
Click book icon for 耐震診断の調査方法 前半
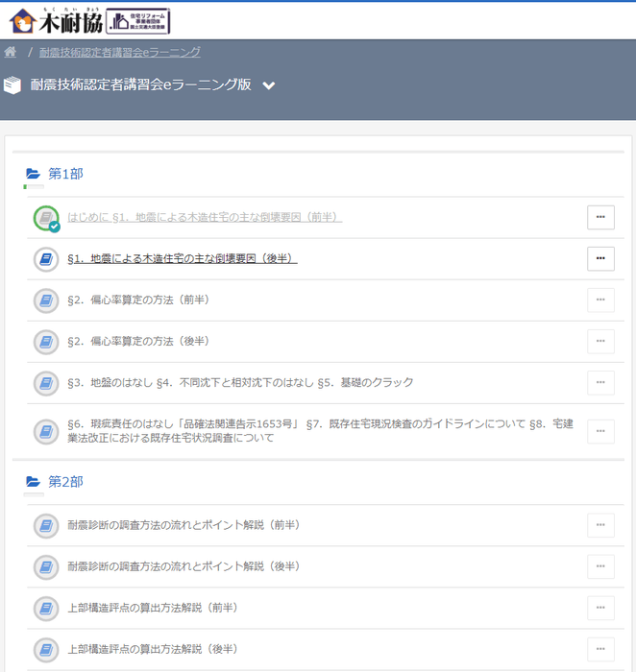point(45,525)
